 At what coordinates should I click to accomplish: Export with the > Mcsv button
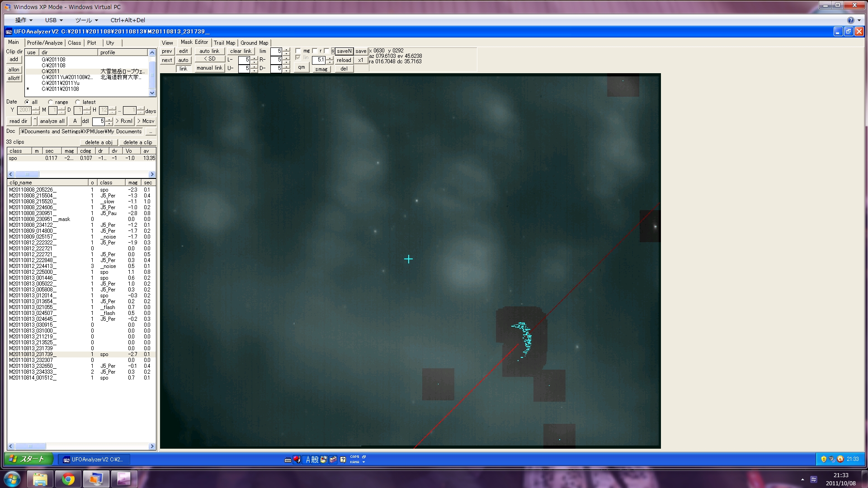tap(146, 121)
